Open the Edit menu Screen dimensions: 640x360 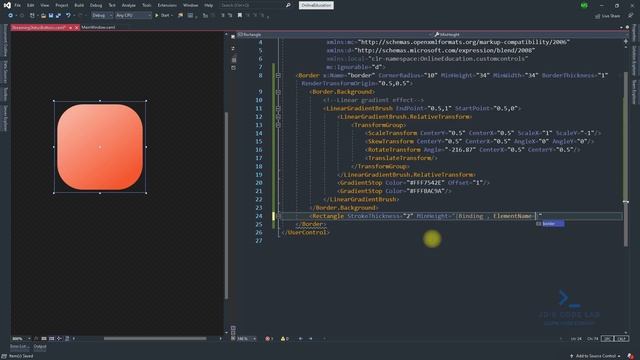click(x=31, y=5)
